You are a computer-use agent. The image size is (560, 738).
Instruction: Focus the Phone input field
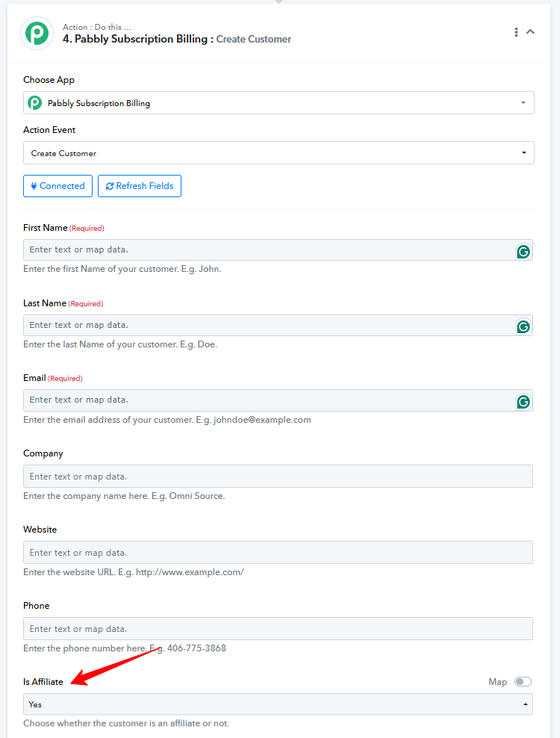(278, 629)
